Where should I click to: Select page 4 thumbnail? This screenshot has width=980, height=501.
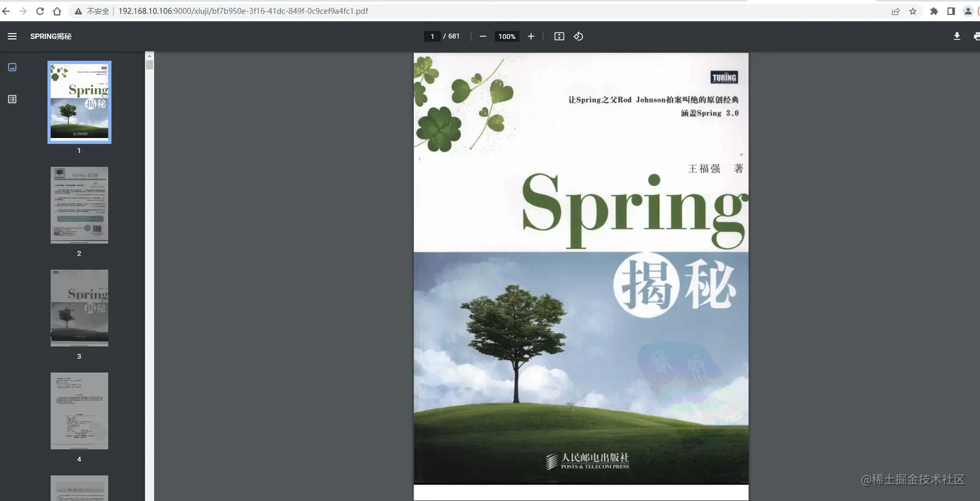[79, 411]
